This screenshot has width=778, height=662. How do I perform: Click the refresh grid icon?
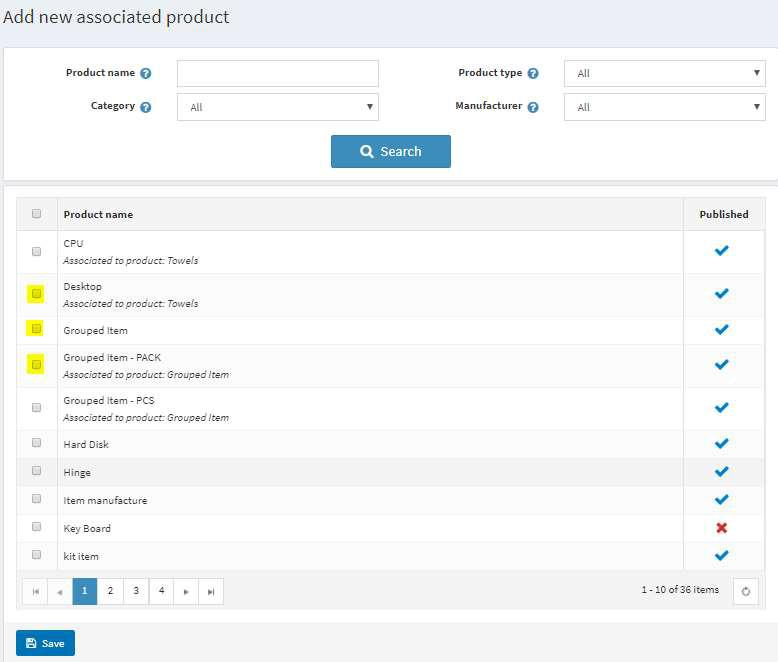(x=745, y=591)
